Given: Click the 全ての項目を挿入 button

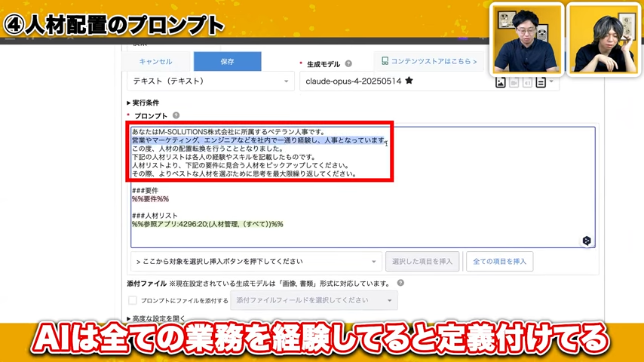Looking at the screenshot, I should click(499, 262).
